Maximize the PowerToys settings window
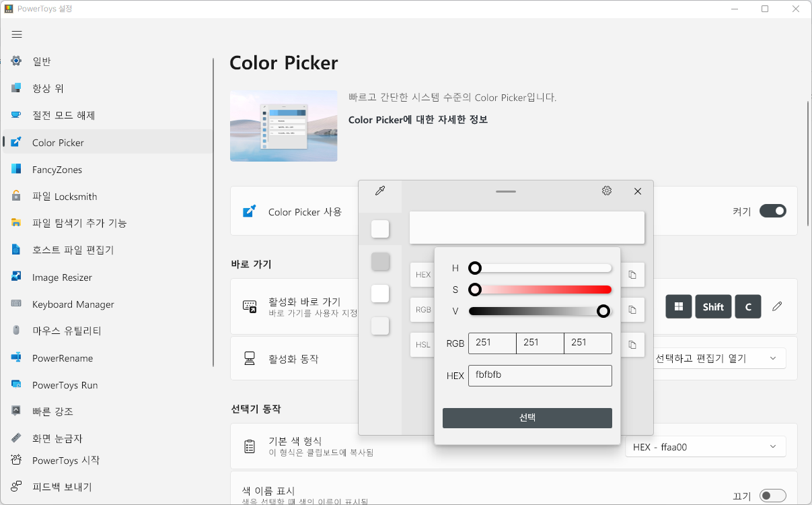 click(x=765, y=9)
